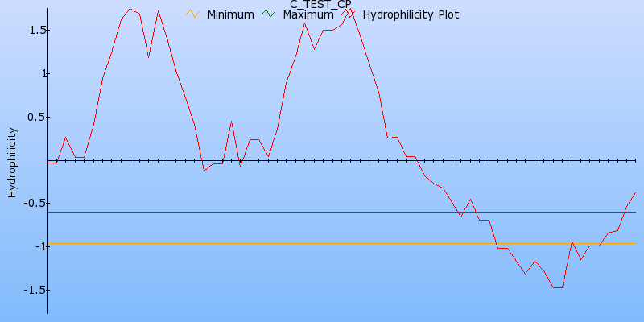The height and width of the screenshot is (322, 644).
Task: Click the right end of the red curve
Action: pos(635,193)
